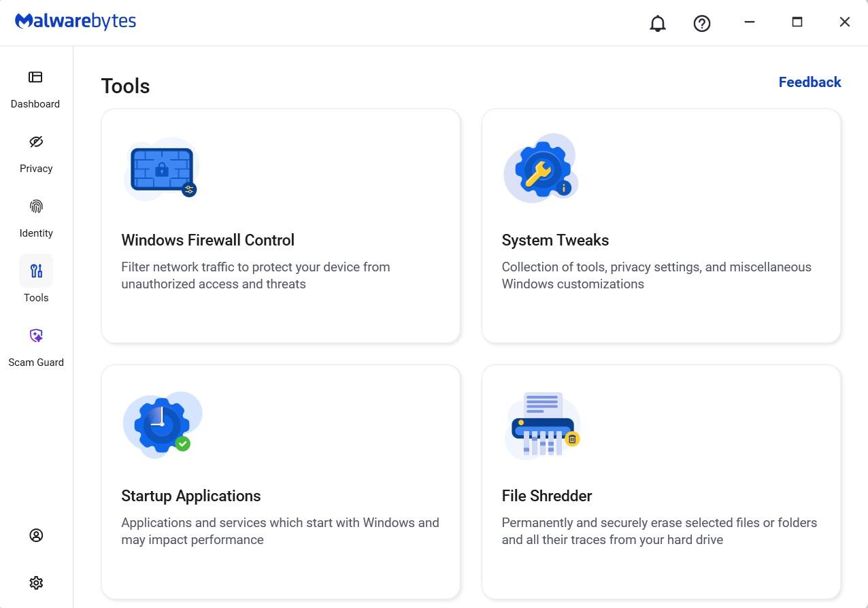Click the Dashboard label in sidebar

[35, 104]
